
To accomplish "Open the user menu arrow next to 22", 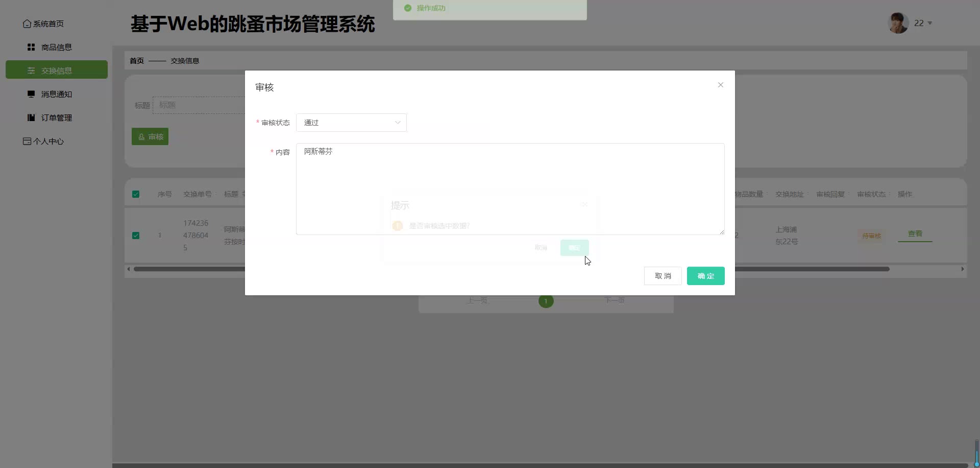I will (x=929, y=23).
